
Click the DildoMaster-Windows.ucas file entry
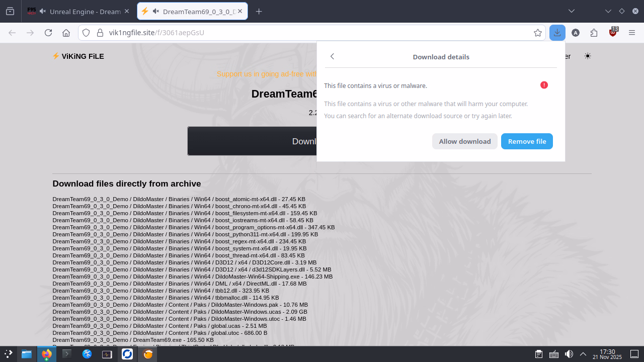(x=180, y=312)
